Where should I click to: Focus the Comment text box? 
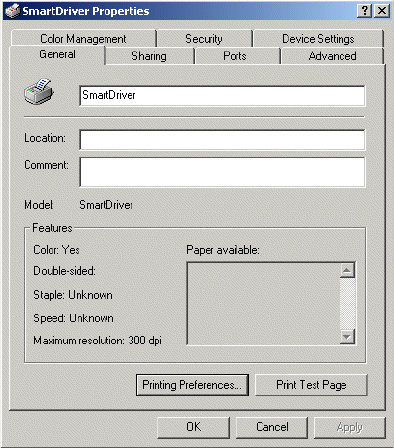(x=222, y=172)
